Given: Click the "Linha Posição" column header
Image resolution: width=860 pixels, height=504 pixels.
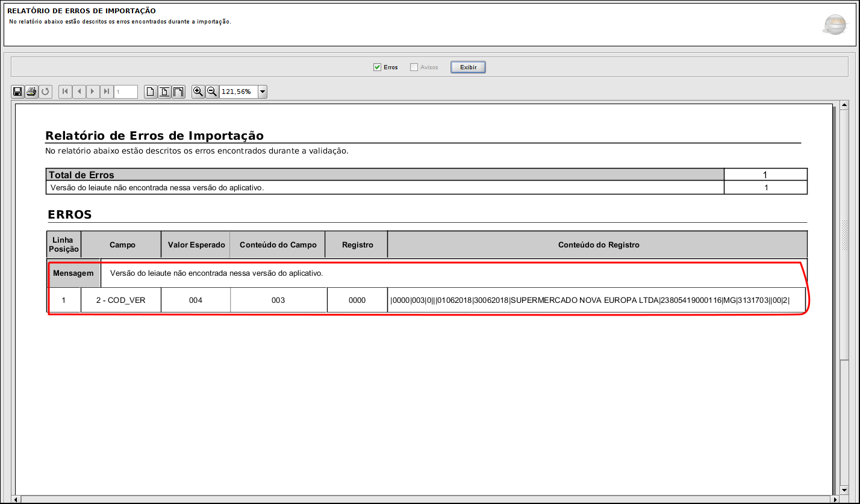Looking at the screenshot, I should click(63, 244).
